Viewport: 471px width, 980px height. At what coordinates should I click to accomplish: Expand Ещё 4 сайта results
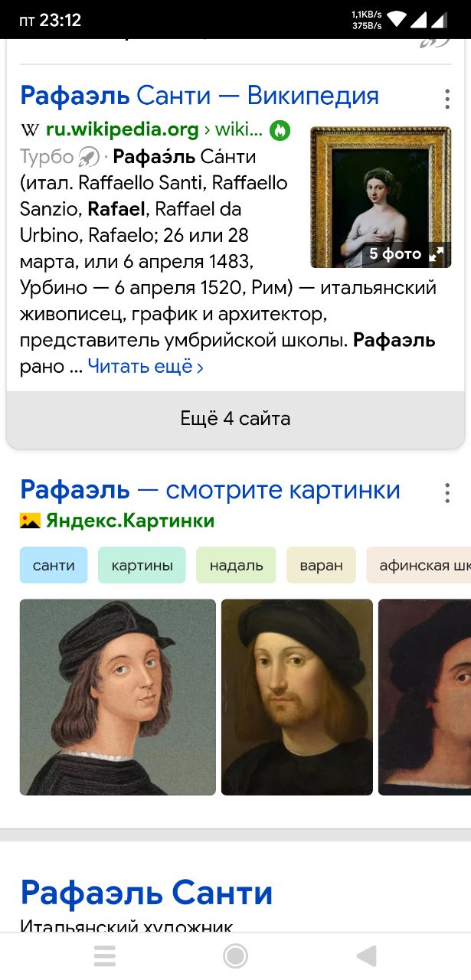[x=235, y=419]
